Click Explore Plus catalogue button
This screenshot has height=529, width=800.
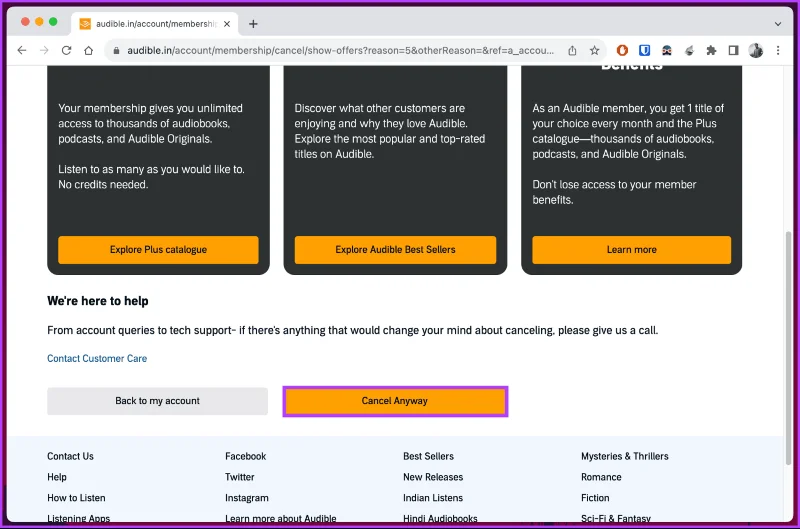point(158,249)
